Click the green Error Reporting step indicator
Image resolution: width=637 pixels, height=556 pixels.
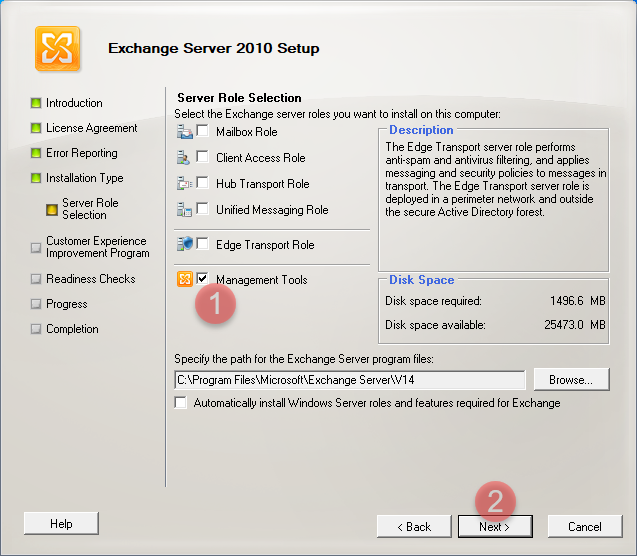pyautogui.click(x=36, y=153)
